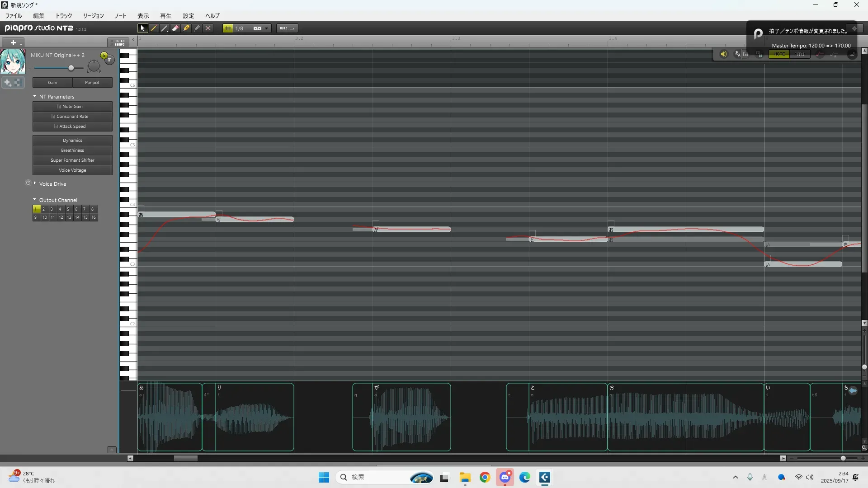Click the speaker sound preview icon
This screenshot has width=868, height=488.
(x=723, y=54)
